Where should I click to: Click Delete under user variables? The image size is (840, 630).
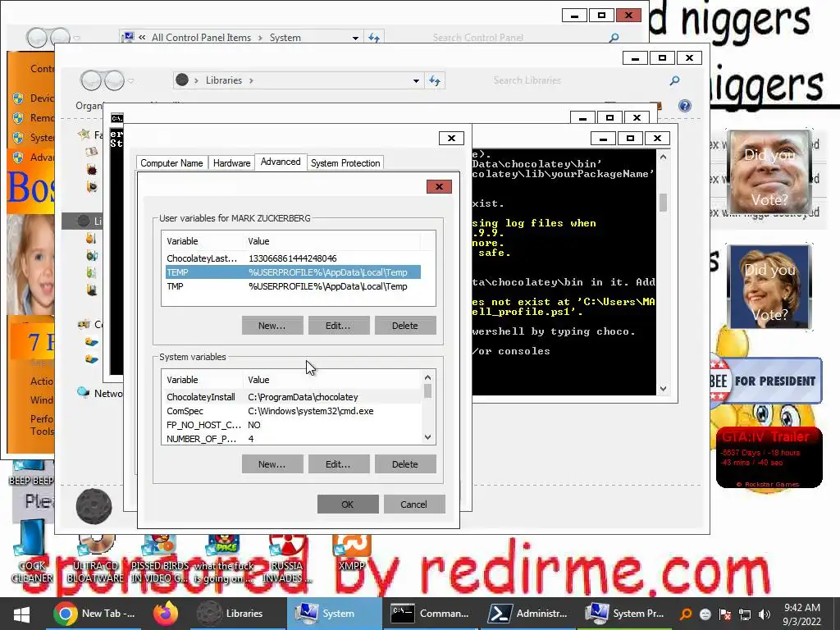click(x=405, y=325)
